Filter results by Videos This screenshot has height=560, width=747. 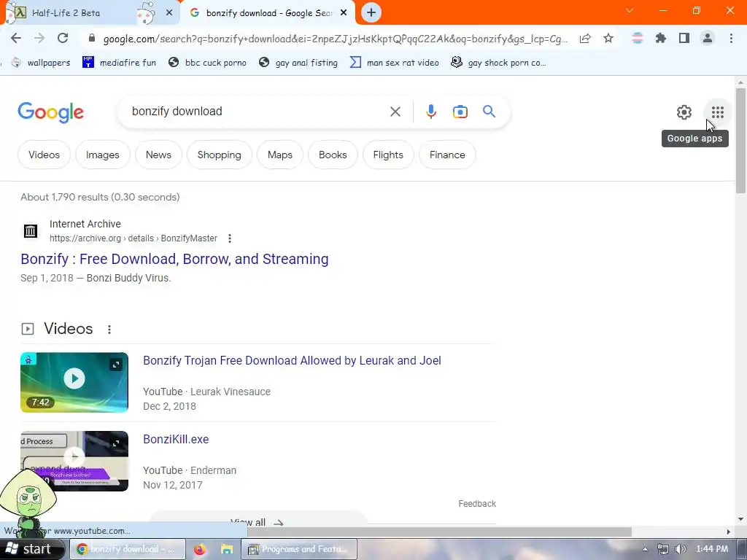pyautogui.click(x=44, y=155)
